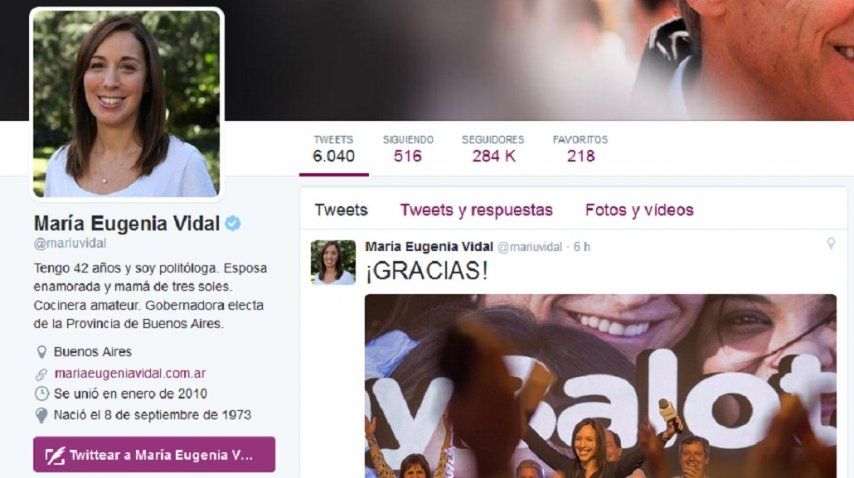The height and width of the screenshot is (478, 854).
Task: Switch to Tweets y respuestas tab
Action: (x=477, y=210)
